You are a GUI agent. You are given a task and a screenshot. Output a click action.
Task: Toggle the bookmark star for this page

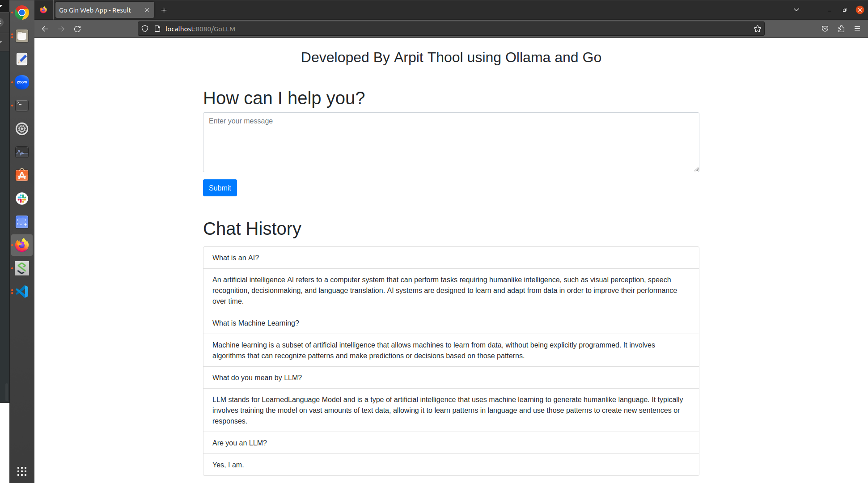coord(758,29)
